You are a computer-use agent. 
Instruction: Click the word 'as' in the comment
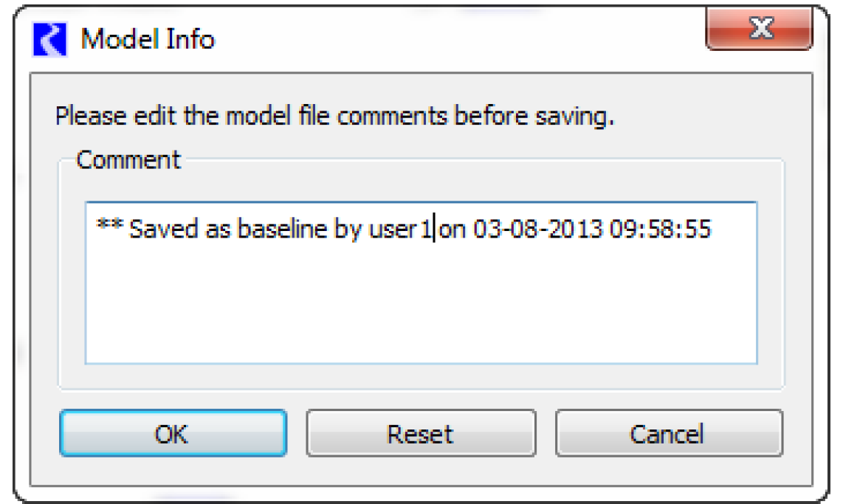tap(215, 229)
